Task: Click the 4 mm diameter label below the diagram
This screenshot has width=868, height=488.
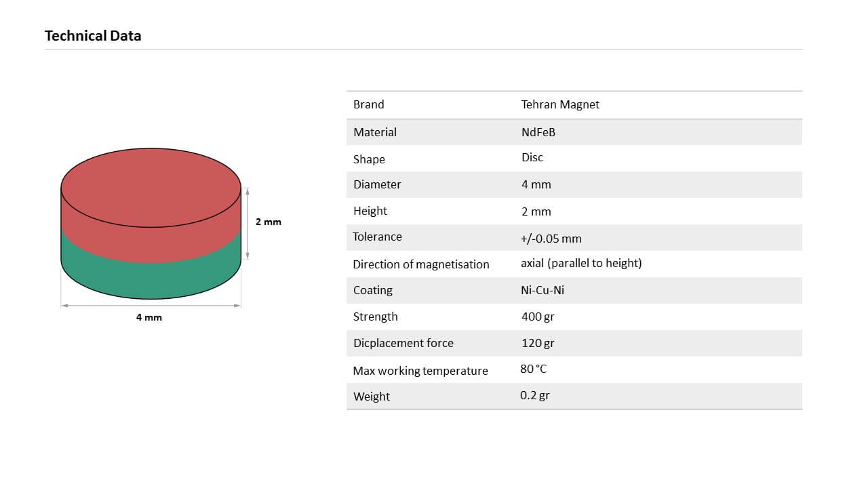Action: tap(149, 317)
